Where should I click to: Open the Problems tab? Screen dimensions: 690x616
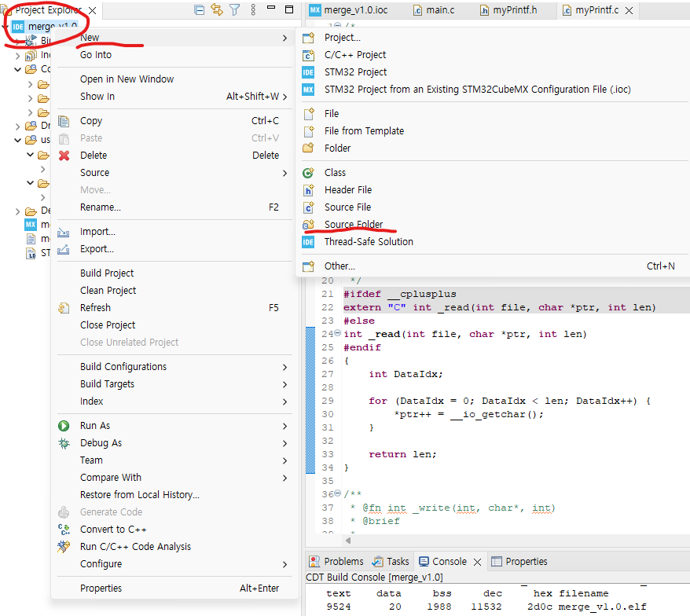336,562
